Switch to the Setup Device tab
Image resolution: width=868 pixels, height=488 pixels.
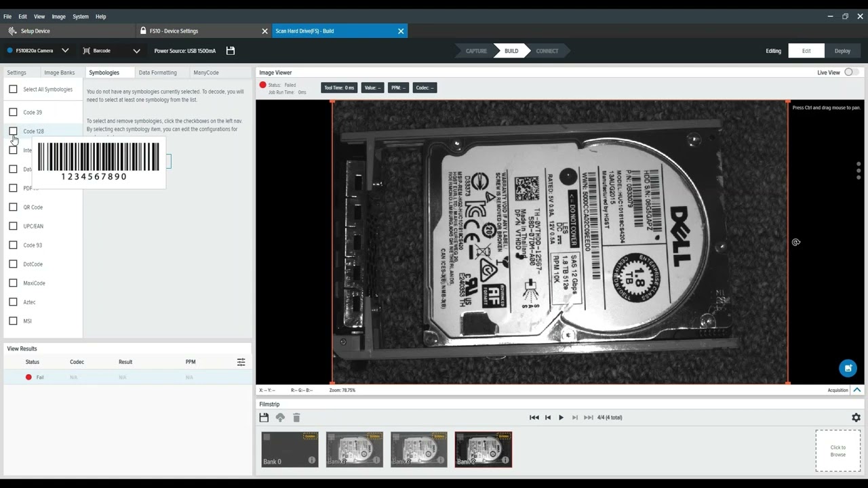tap(68, 30)
